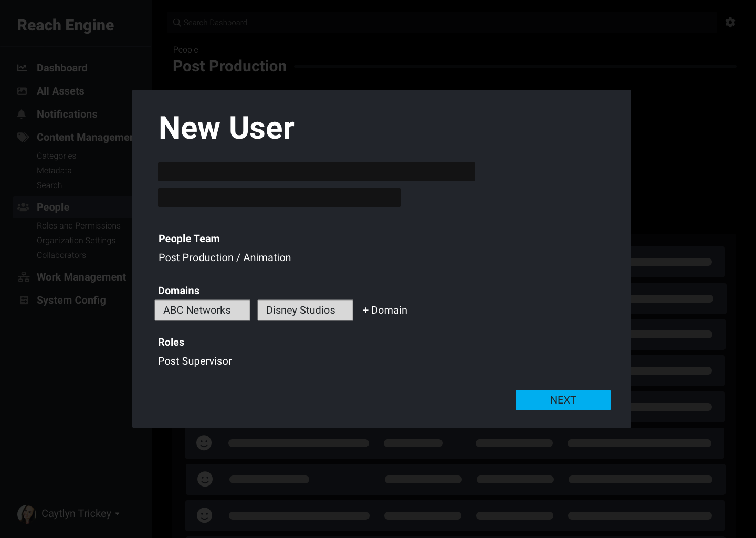Open the settings gear icon
Screen dimensions: 756x538
point(730,23)
